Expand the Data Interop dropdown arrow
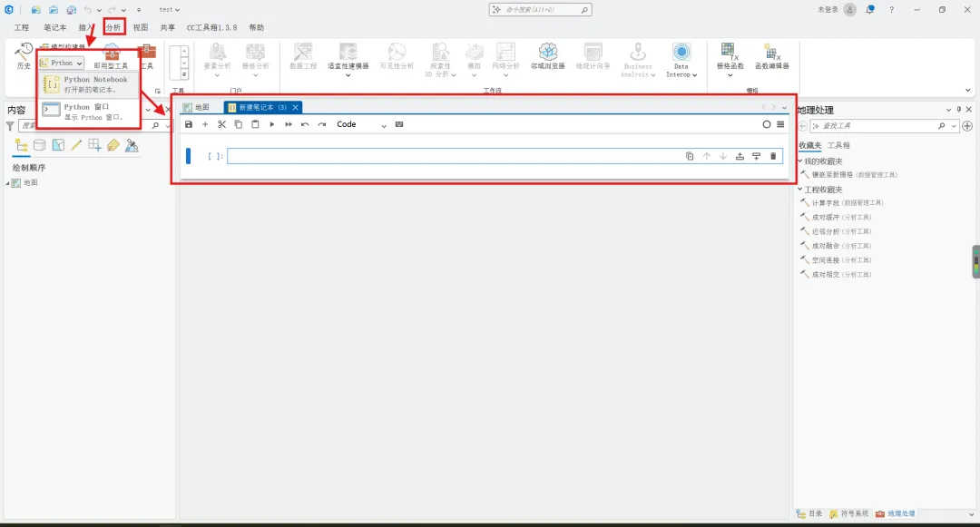This screenshot has height=527, width=980. click(x=694, y=75)
